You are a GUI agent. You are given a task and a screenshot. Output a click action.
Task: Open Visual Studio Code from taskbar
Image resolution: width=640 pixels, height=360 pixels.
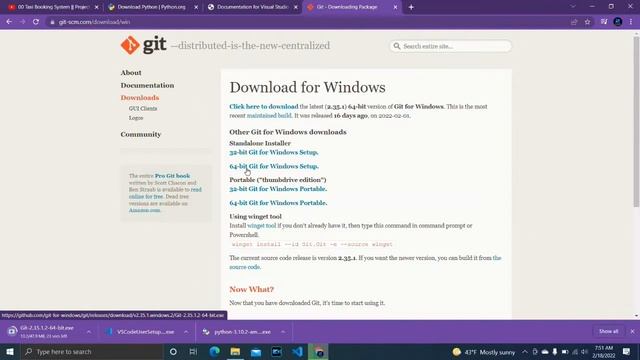[x=298, y=351]
